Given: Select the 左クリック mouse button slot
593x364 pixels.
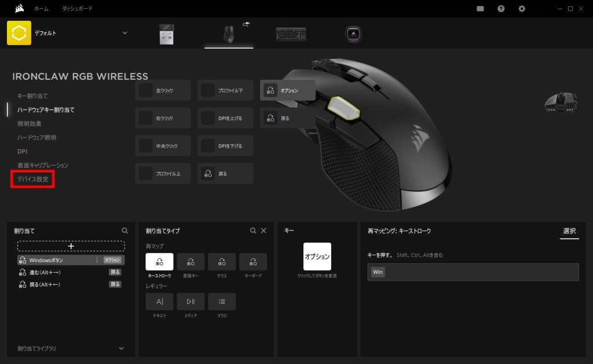Looking at the screenshot, I should point(163,90).
